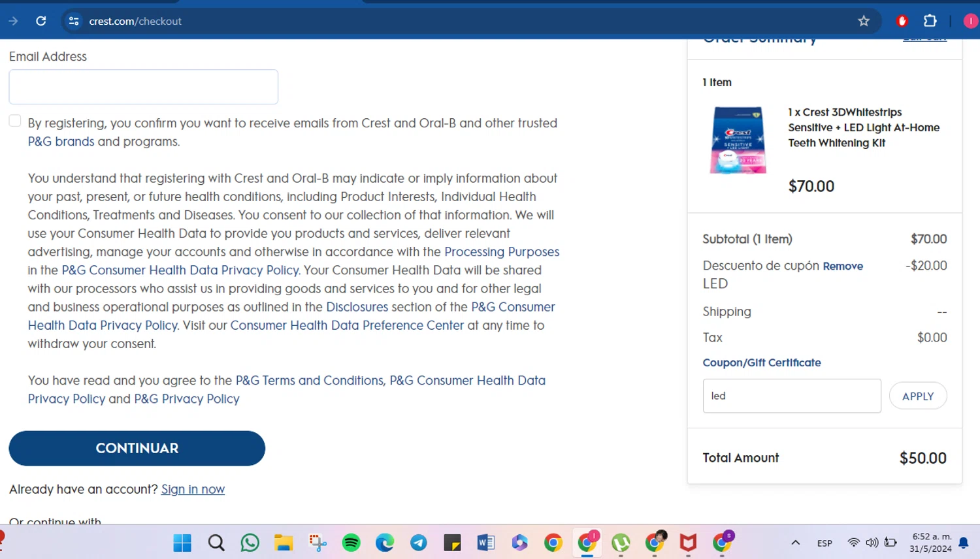Screen dimensions: 980x559
Task: Open Spotify from the taskbar
Action: pos(351,543)
